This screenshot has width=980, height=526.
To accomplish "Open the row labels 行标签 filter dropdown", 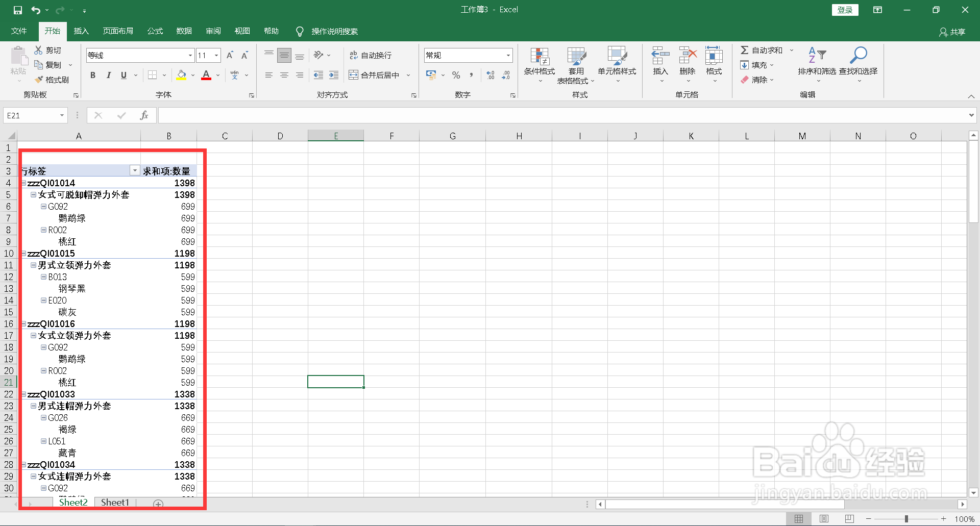I will [x=135, y=170].
